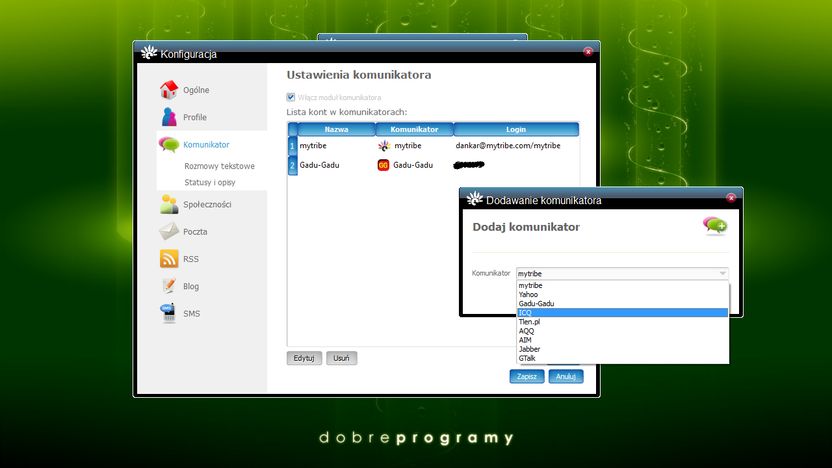Sort by the Komunikator column header
The image size is (832, 468).
(414, 129)
